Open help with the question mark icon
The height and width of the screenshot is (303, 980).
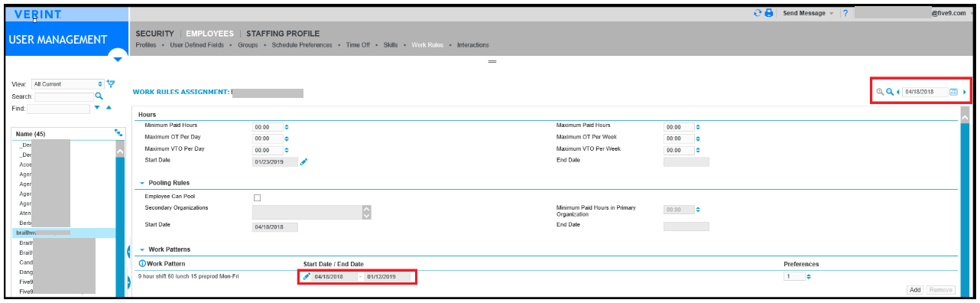[x=845, y=13]
